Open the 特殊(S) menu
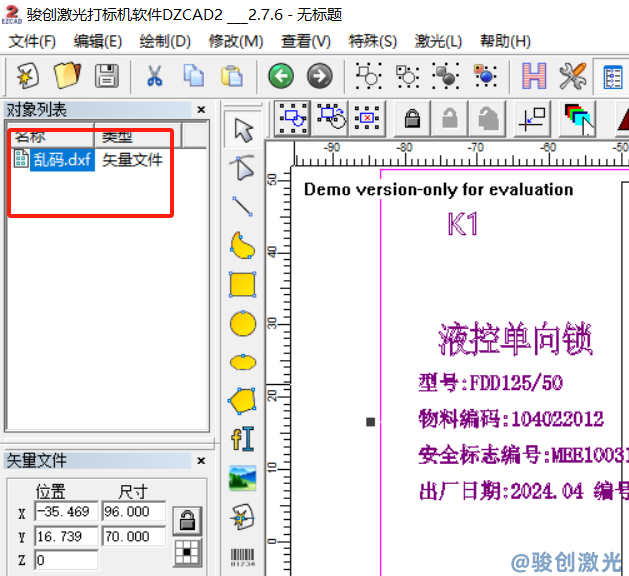Viewport: 629px width, 576px height. click(x=373, y=41)
